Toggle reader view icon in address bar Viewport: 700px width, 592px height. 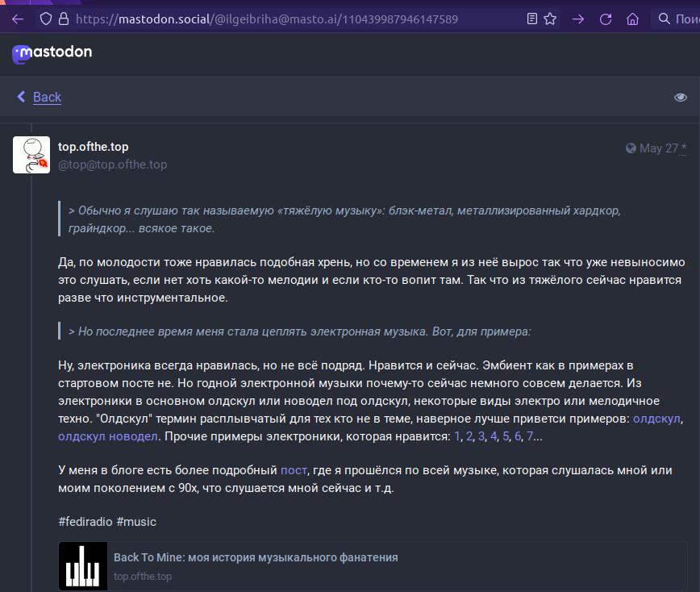[531, 19]
